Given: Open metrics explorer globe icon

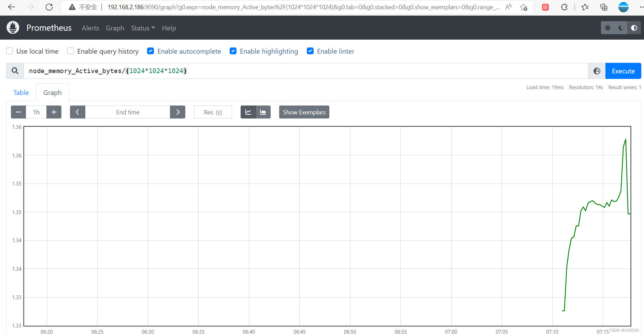Looking at the screenshot, I should pyautogui.click(x=597, y=71).
